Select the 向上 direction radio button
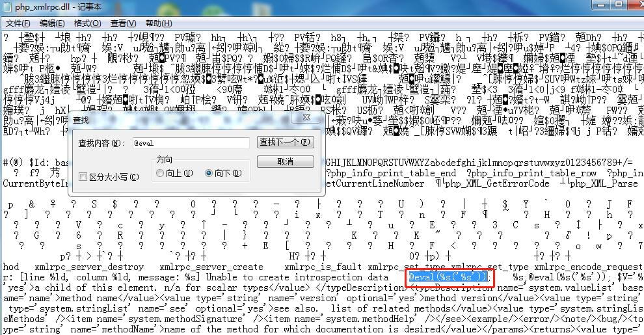 click(x=160, y=173)
